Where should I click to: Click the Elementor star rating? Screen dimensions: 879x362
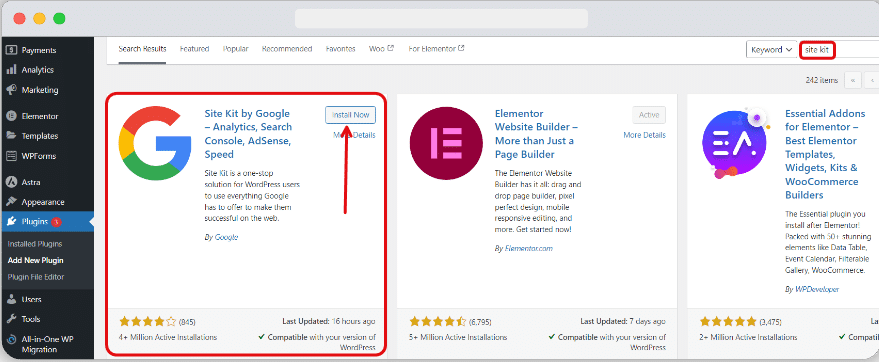point(438,322)
